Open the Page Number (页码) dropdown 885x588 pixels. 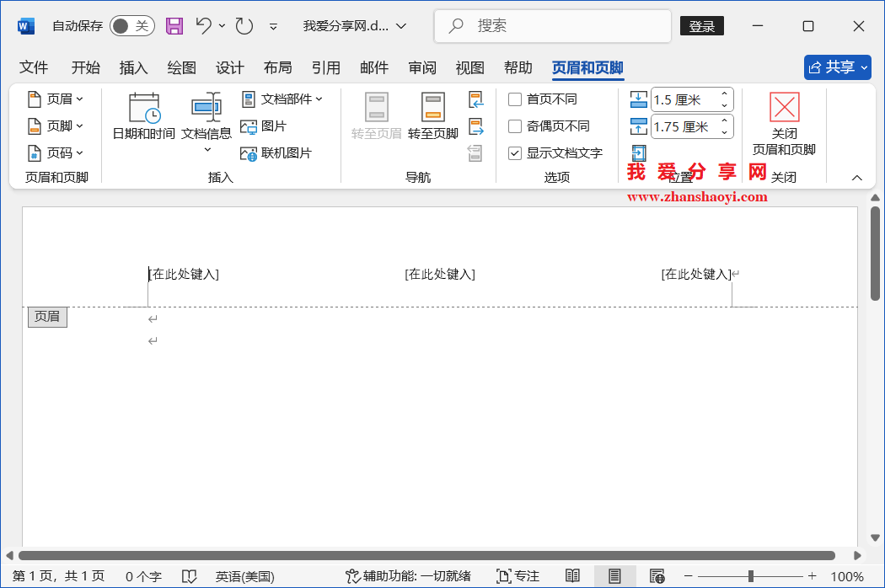pos(56,153)
